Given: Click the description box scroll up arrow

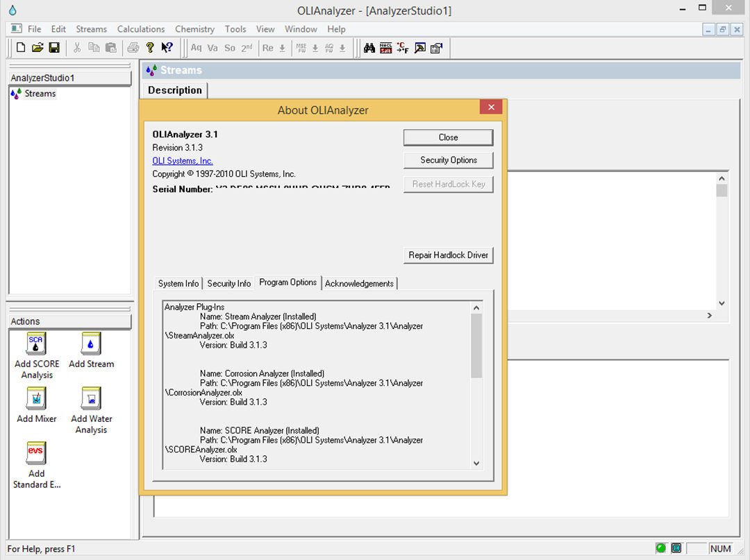Looking at the screenshot, I should pyautogui.click(x=722, y=178).
